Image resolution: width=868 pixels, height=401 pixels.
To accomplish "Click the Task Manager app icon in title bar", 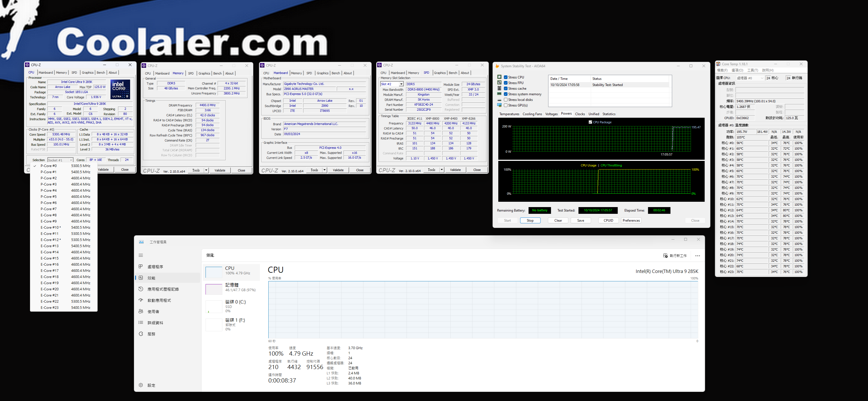I will tap(141, 242).
